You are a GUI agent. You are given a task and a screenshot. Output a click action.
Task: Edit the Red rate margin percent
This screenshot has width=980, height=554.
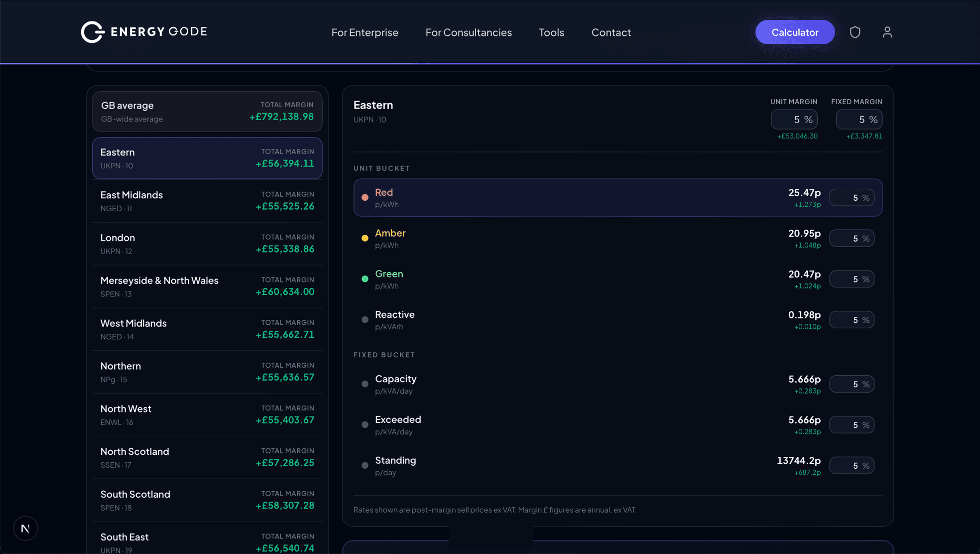tap(852, 198)
